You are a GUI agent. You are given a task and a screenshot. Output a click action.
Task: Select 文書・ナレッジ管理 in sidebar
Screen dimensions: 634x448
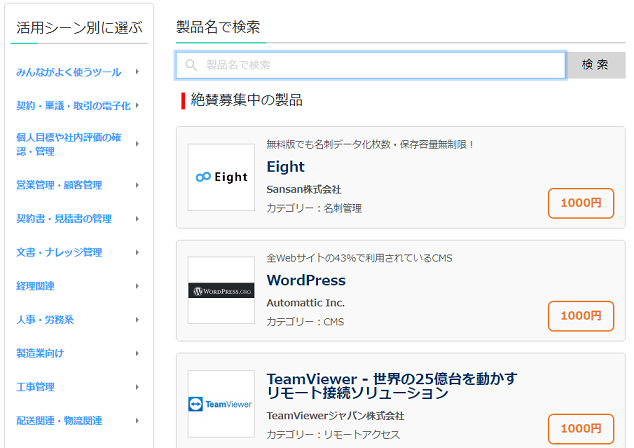click(x=59, y=252)
